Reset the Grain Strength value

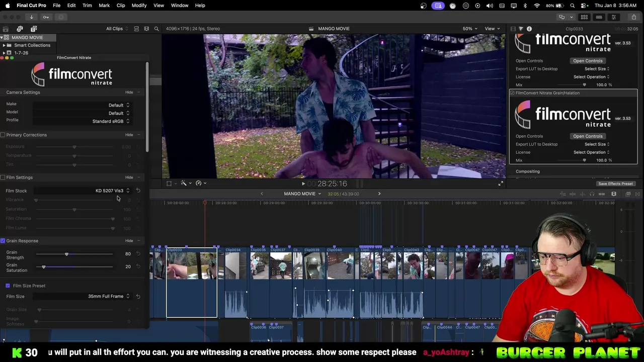(x=138, y=254)
